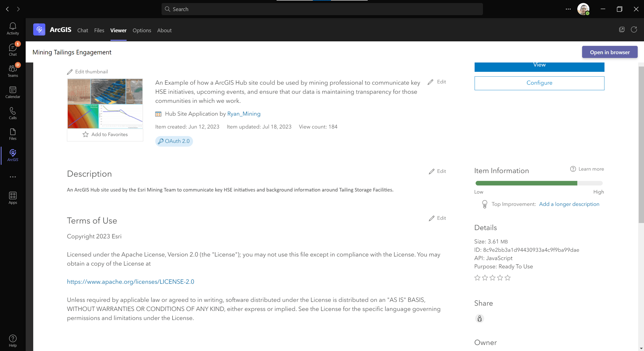
Task: Expand more apps ellipsis in sidebar
Action: coord(13,177)
